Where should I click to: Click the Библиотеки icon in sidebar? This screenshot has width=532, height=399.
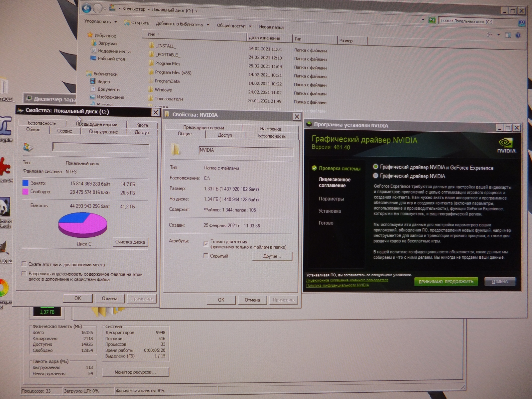click(89, 73)
